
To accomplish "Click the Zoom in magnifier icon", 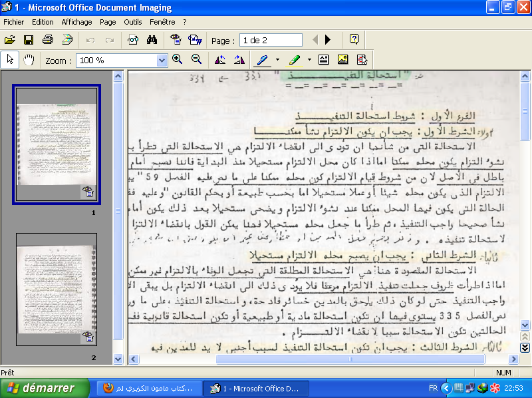I will pyautogui.click(x=177, y=60).
